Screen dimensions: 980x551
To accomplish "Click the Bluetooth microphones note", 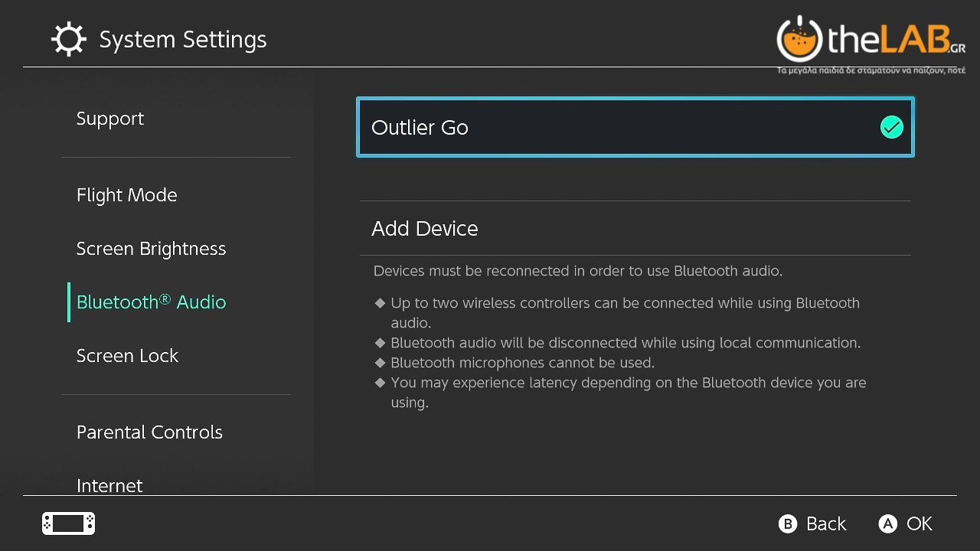I will tap(522, 363).
